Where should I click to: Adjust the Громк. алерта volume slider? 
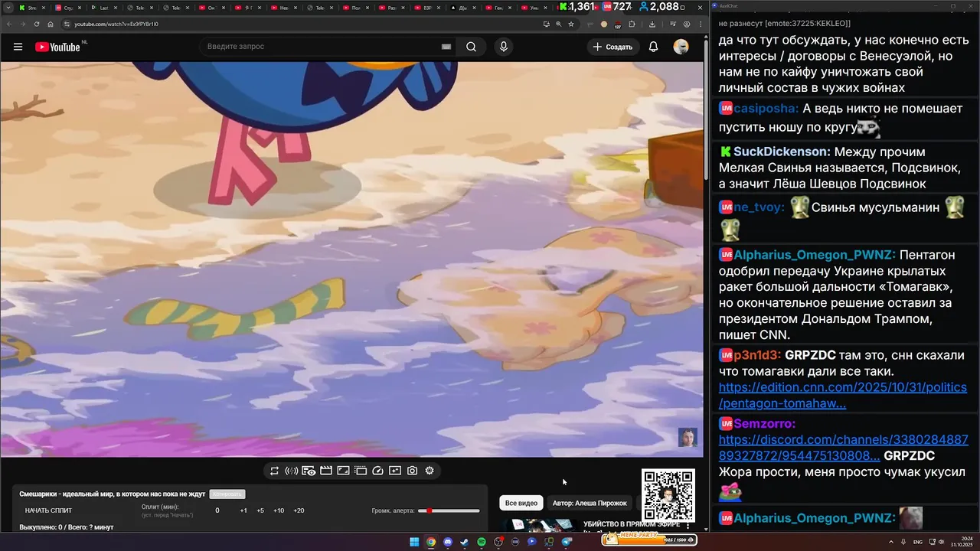(x=449, y=510)
